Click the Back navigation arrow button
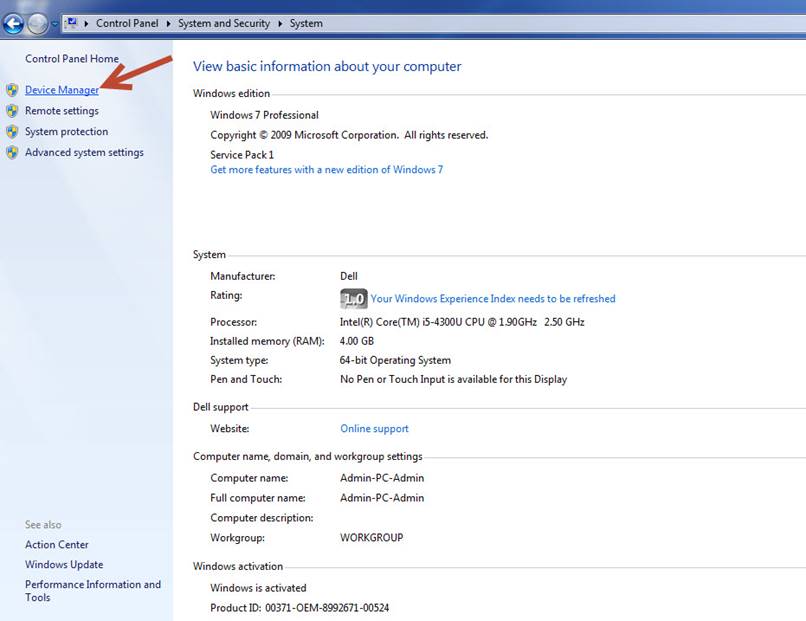Screen dimensions: 806x621 click(14, 23)
